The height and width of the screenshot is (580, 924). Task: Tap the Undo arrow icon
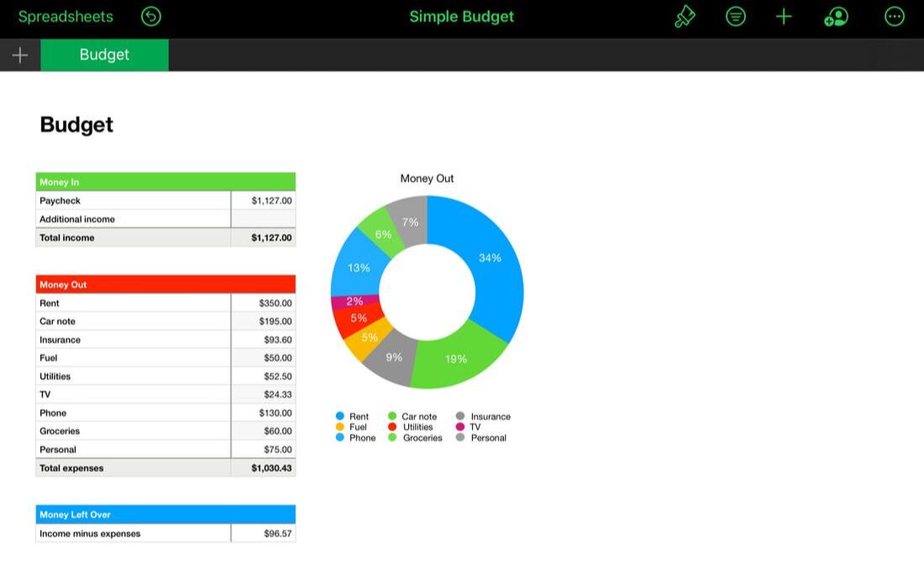(x=151, y=16)
